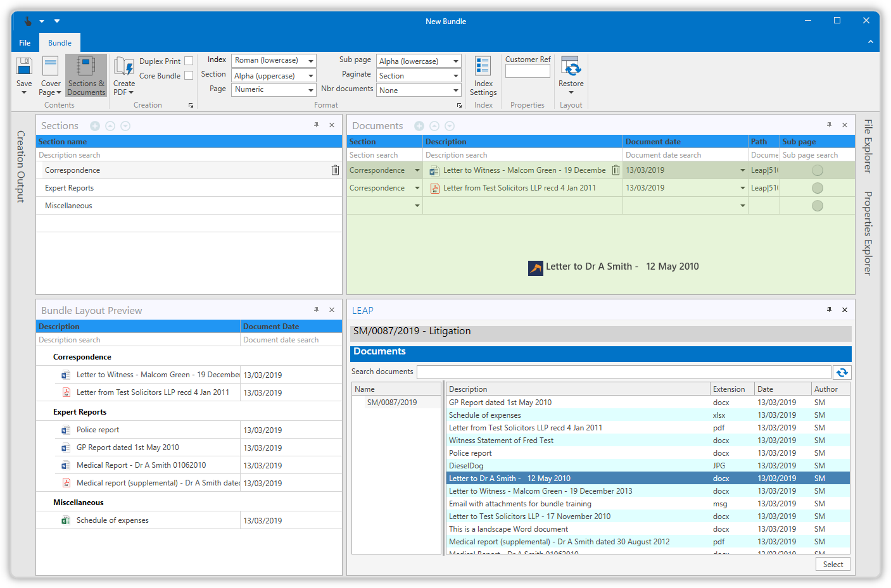Viewport: 891px width, 588px height.
Task: Click the Customer Ref input field
Action: tap(528, 72)
